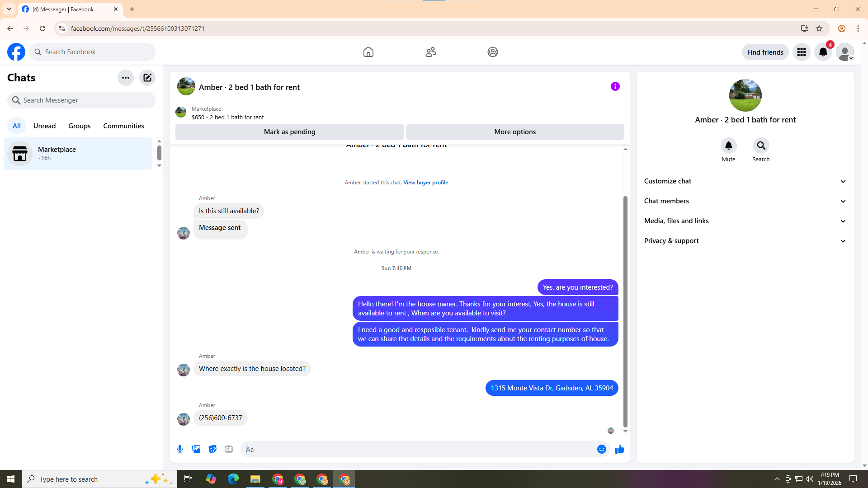Viewport: 868px width, 488px height.
Task: Click the Search Messenger field
Action: coord(81,100)
